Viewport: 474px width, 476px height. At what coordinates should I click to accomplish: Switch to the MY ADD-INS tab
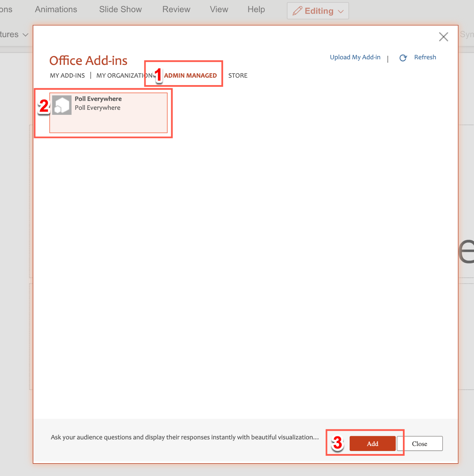tap(67, 76)
